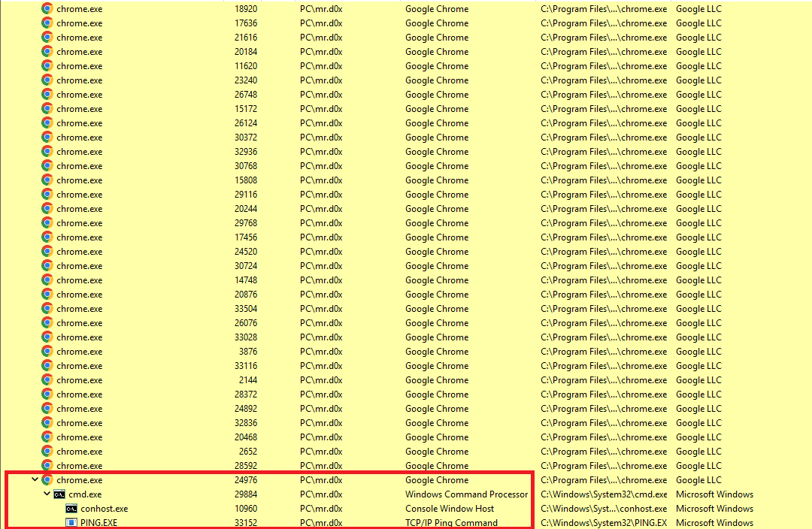This screenshot has width=812, height=529.
Task: Click Chrome icon for process 11620
Action: (x=47, y=65)
